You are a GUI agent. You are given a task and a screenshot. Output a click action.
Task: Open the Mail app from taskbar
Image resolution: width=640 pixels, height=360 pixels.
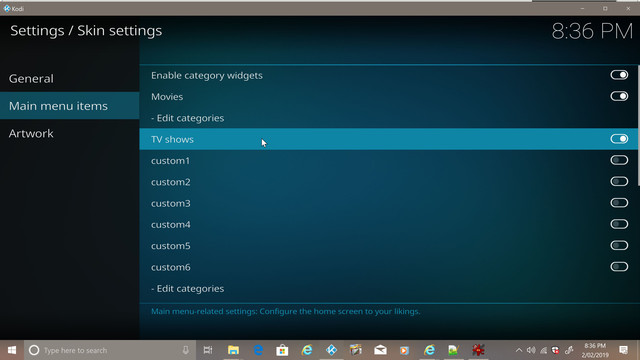pos(380,350)
